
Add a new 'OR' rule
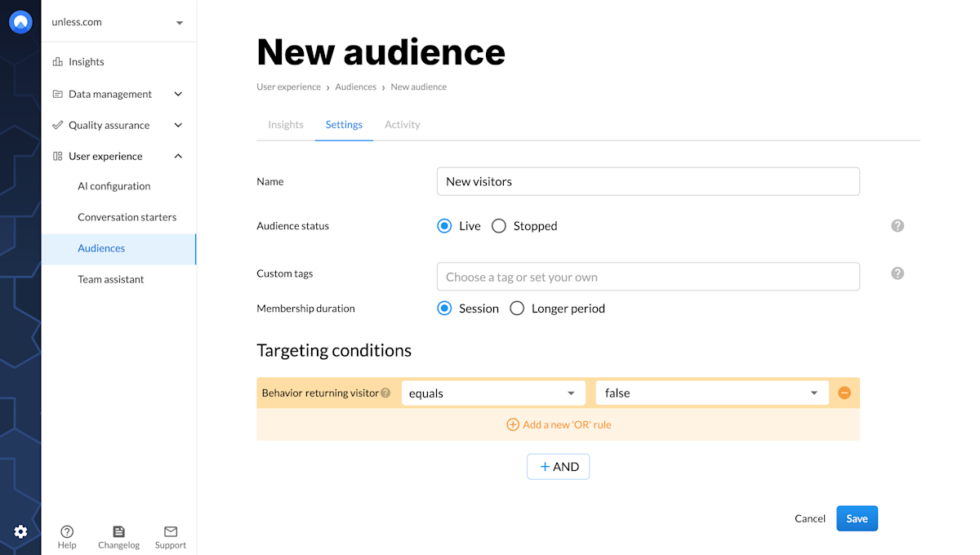tap(559, 424)
